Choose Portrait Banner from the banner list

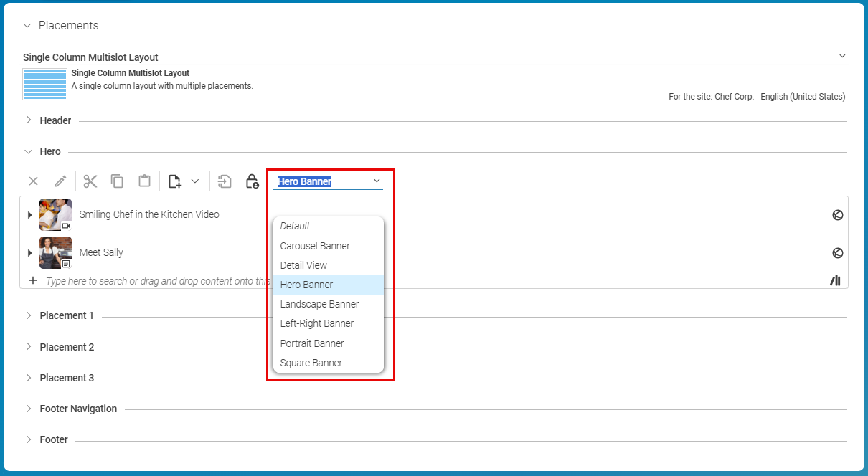click(x=311, y=343)
